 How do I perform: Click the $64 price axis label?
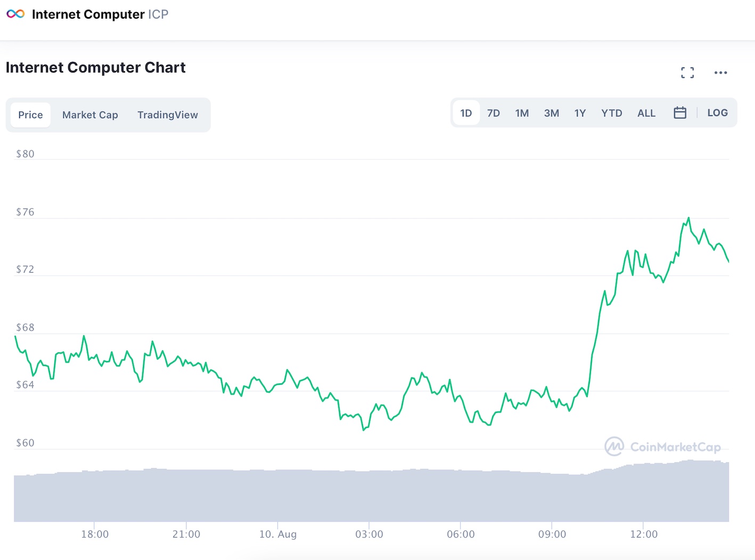coord(25,385)
